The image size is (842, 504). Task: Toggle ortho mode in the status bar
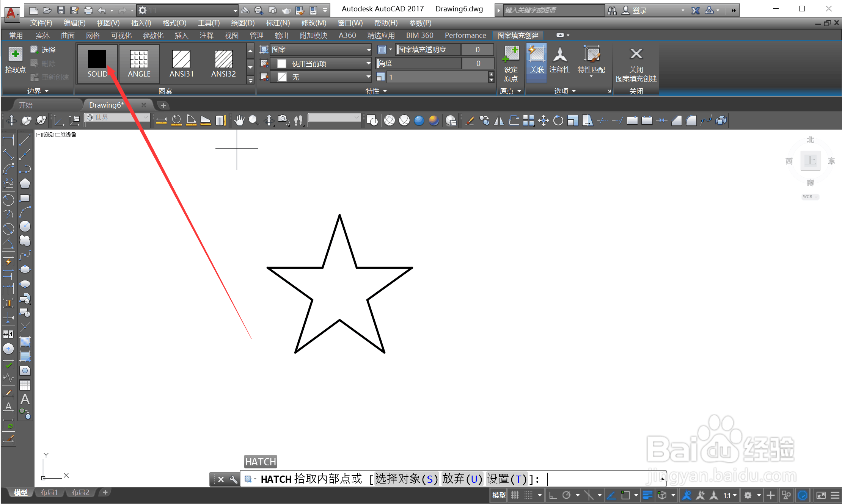(553, 495)
